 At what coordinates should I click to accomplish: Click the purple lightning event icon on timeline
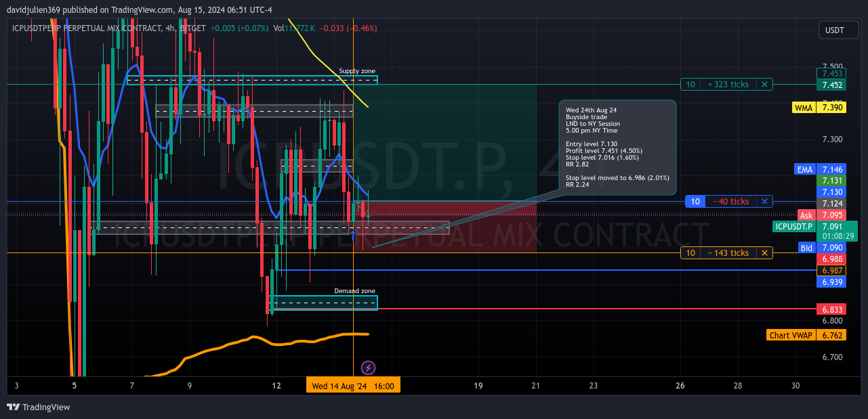(x=368, y=368)
